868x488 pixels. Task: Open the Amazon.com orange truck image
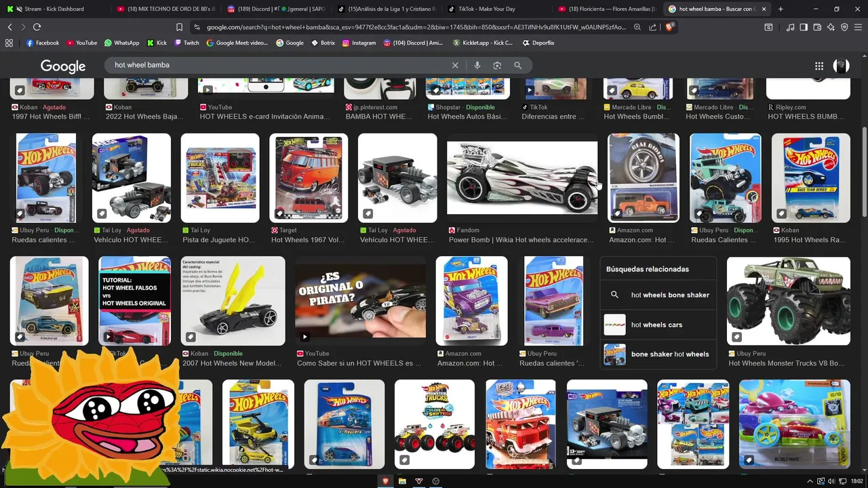tap(644, 178)
